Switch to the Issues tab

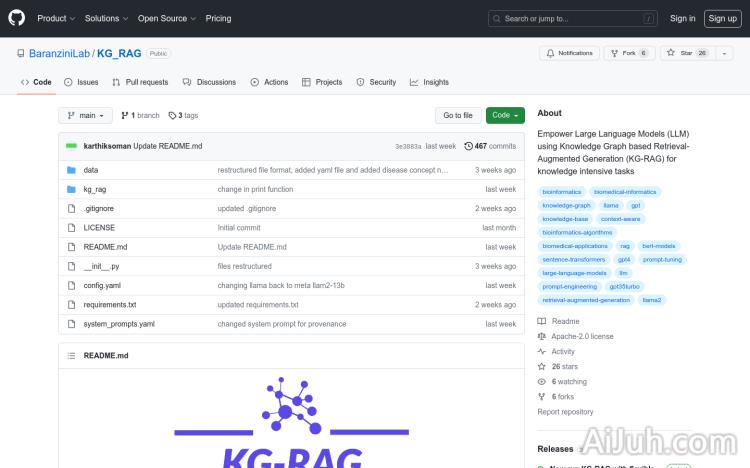click(x=81, y=82)
